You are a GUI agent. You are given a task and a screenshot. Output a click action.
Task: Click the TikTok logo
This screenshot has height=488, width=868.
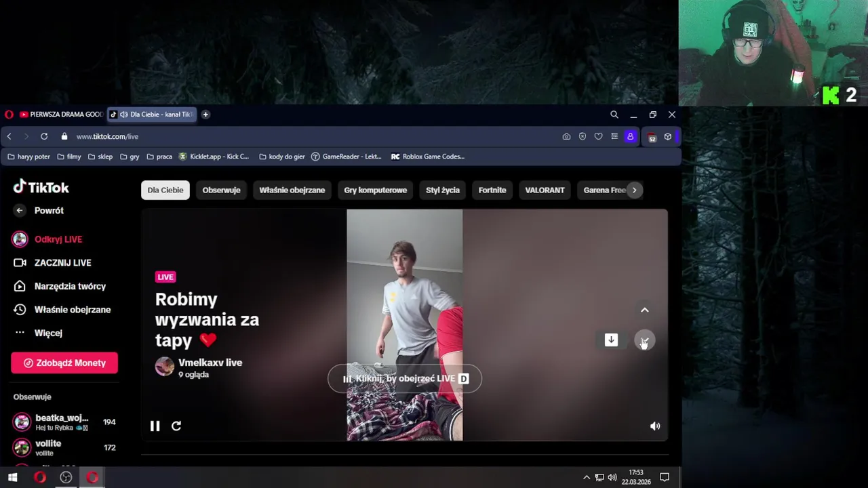click(41, 187)
